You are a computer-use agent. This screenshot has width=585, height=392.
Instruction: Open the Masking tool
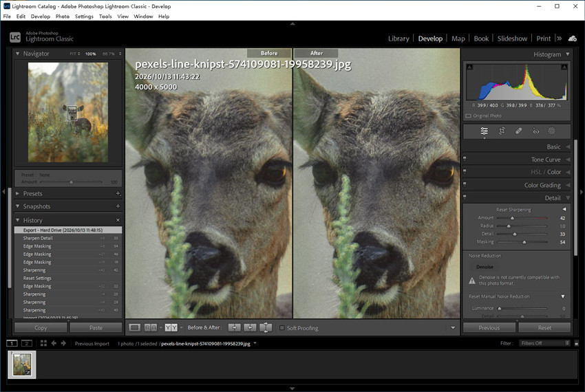[551, 131]
